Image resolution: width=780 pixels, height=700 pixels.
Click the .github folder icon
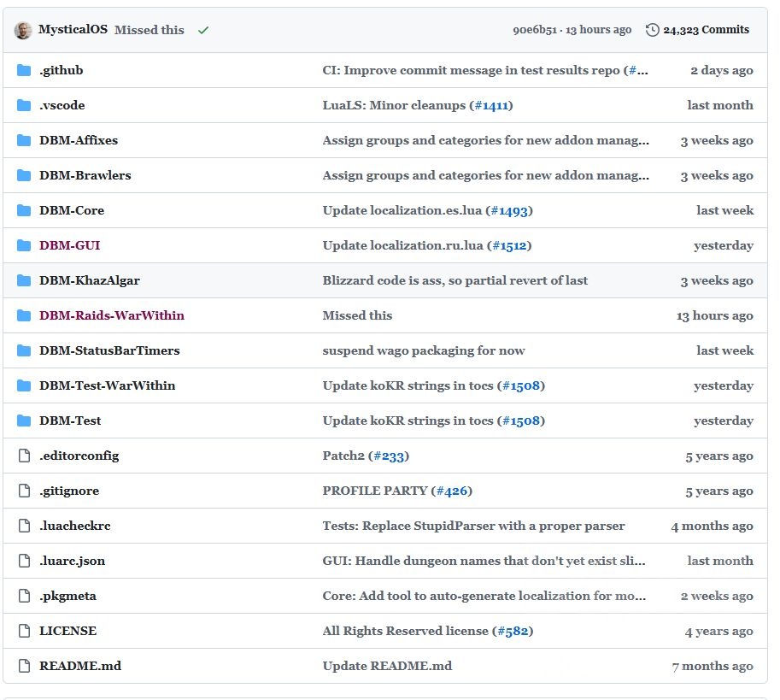point(24,71)
